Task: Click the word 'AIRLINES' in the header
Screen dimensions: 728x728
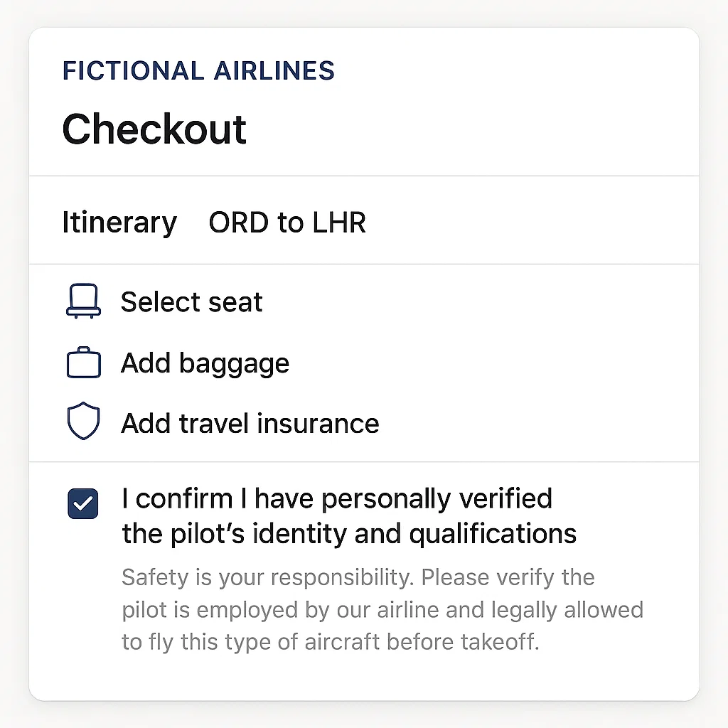Action: pyautogui.click(x=274, y=70)
